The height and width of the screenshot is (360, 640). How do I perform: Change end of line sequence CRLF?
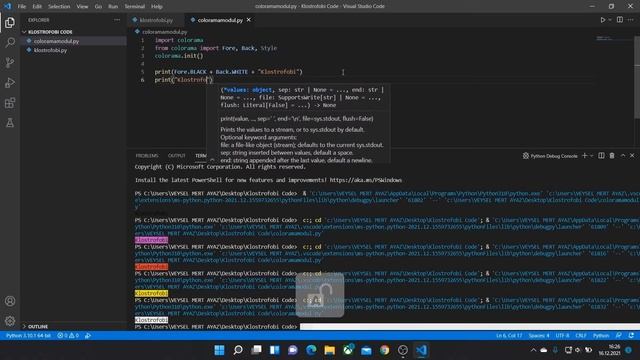[581, 336]
